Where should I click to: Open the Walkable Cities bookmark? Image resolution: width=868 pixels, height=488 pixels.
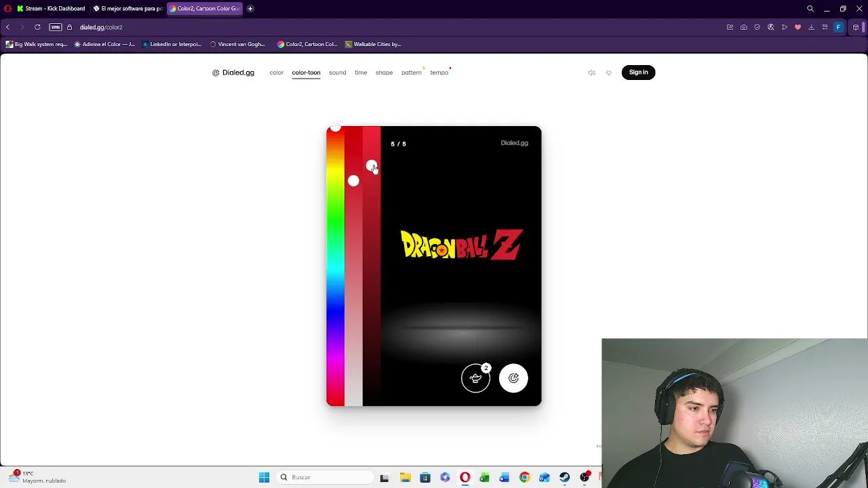click(x=373, y=44)
